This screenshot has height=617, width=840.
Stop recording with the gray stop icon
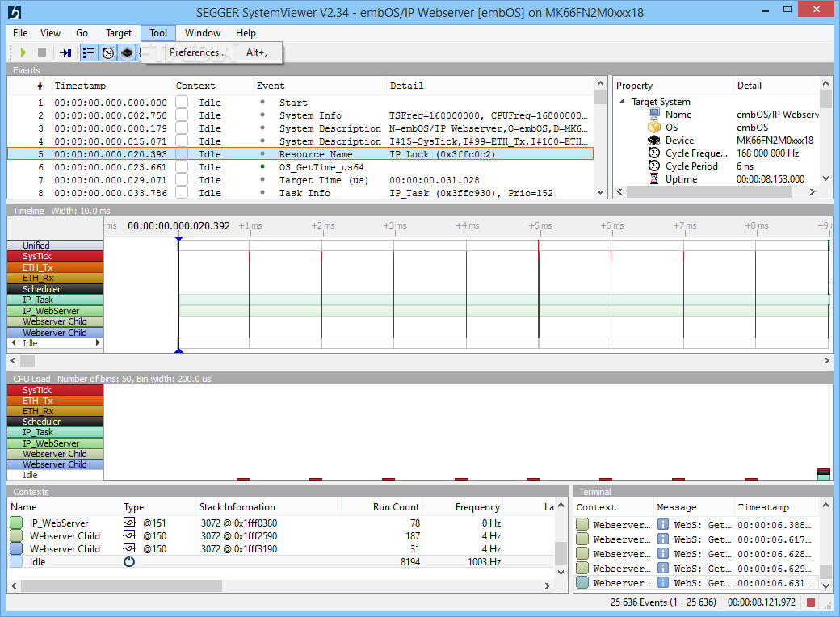tap(42, 52)
